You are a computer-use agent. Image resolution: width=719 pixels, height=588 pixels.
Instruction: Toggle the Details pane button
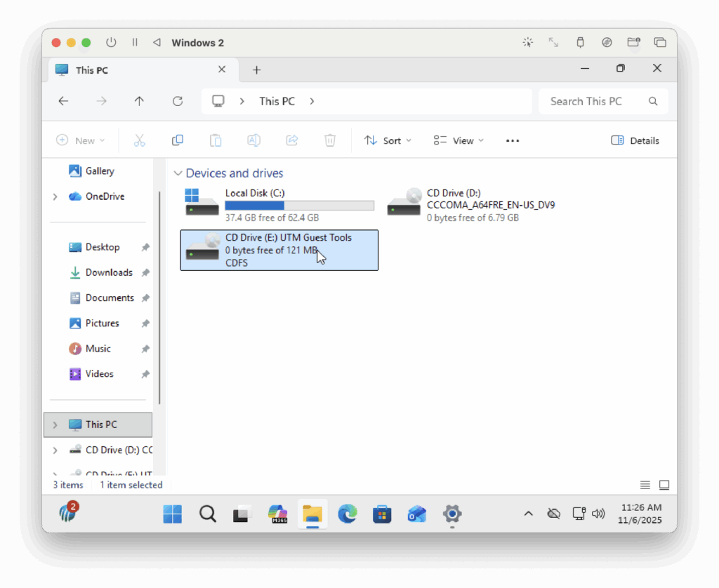635,140
